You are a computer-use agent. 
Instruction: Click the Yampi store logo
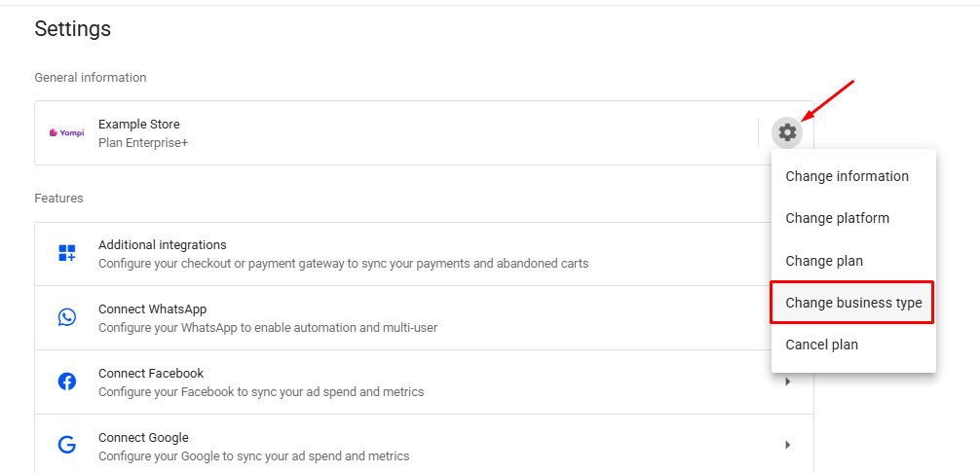66,133
